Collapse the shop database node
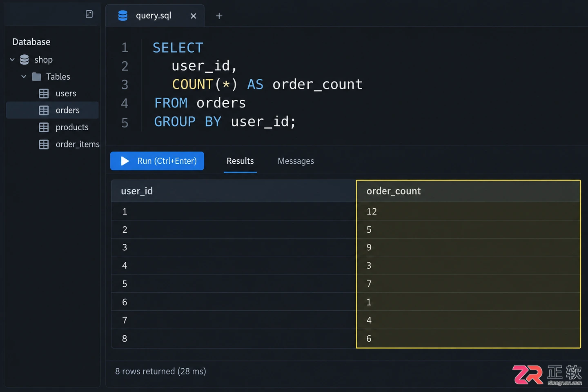This screenshot has height=392, width=588. click(x=12, y=60)
